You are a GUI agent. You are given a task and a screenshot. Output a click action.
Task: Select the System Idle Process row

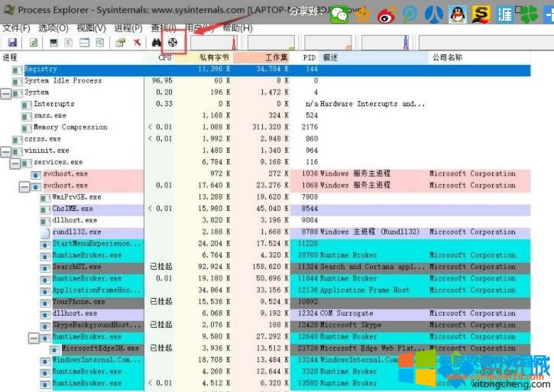[63, 80]
